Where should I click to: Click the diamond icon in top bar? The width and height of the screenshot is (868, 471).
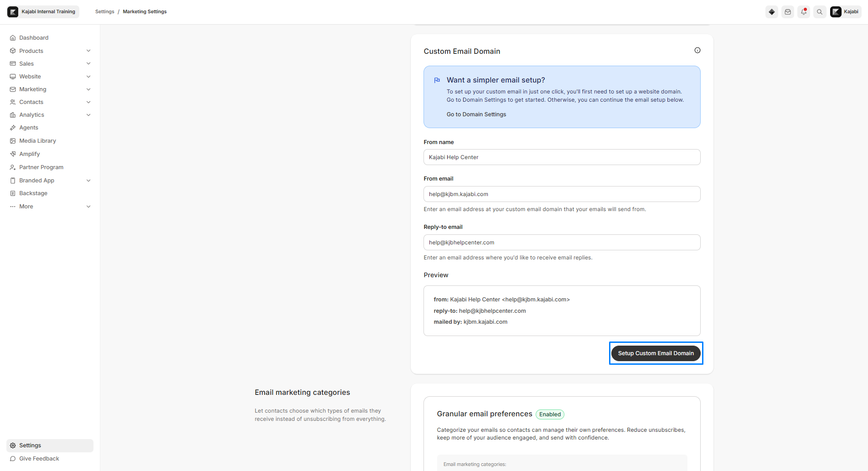772,12
